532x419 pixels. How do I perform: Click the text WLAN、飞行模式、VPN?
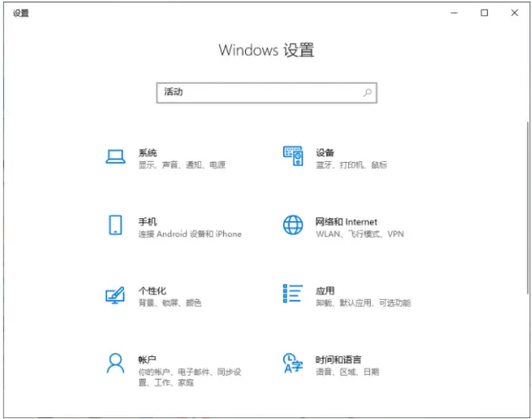click(x=360, y=234)
